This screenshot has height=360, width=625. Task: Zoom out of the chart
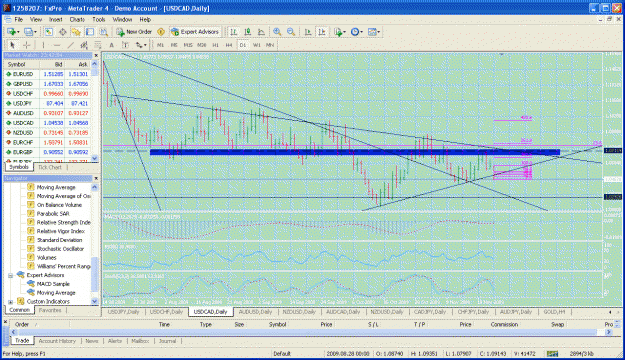[291, 32]
